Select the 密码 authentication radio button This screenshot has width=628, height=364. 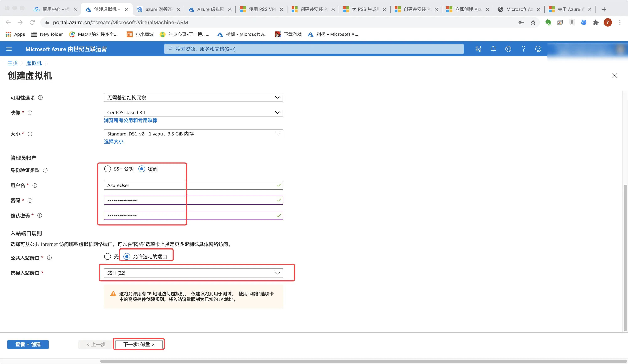click(142, 169)
